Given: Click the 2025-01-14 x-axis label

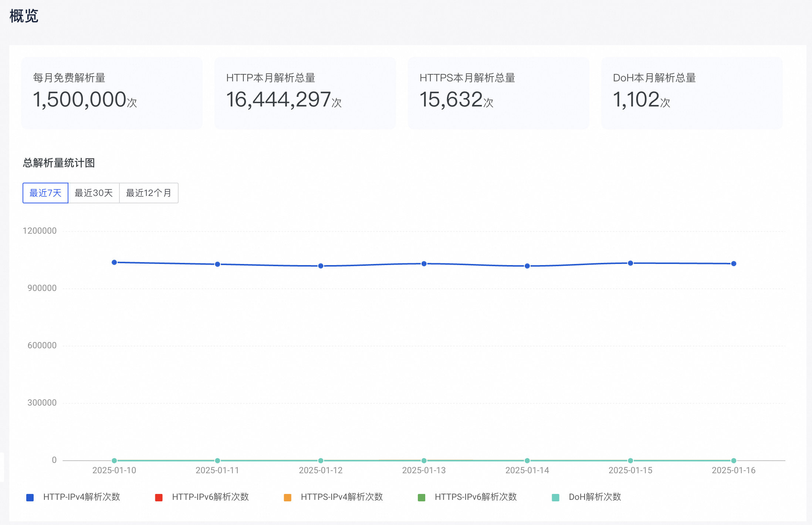Looking at the screenshot, I should tap(527, 470).
